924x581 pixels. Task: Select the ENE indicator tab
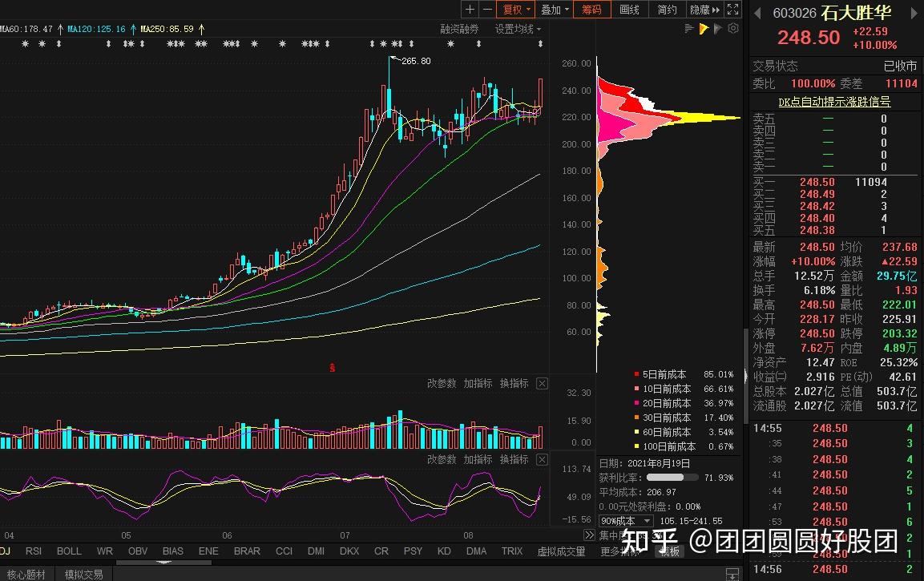pyautogui.click(x=208, y=551)
